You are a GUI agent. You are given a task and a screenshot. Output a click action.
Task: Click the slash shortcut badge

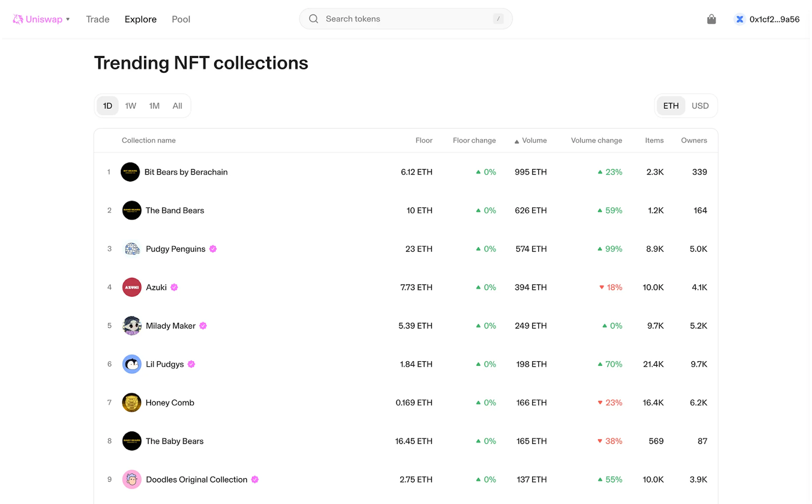click(498, 19)
